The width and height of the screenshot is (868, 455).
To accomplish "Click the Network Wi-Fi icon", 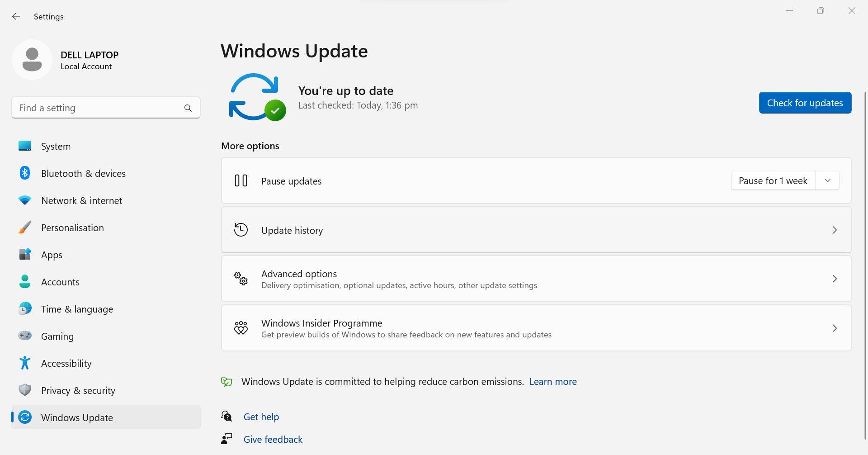I will pos(25,200).
